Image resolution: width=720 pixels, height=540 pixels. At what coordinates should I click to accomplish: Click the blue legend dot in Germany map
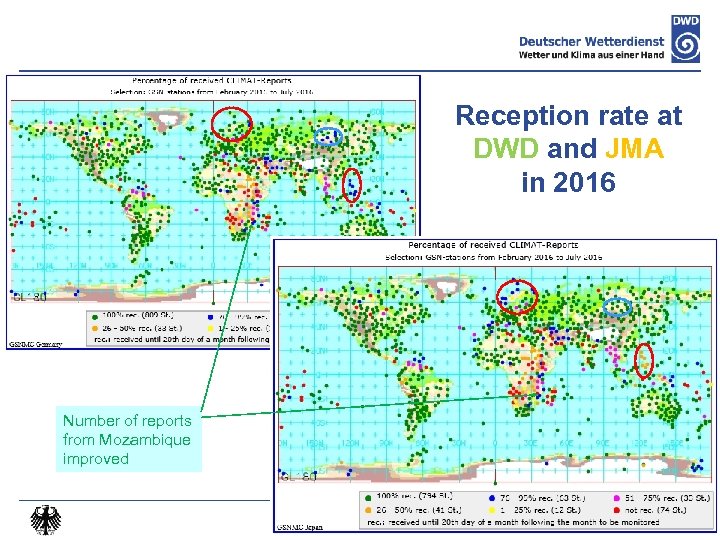[x=211, y=317]
